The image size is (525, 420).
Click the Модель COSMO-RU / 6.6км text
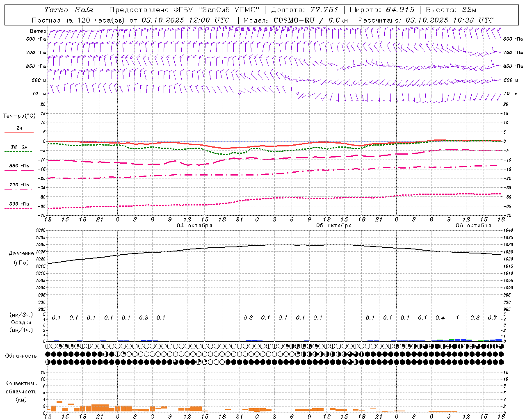296,20
